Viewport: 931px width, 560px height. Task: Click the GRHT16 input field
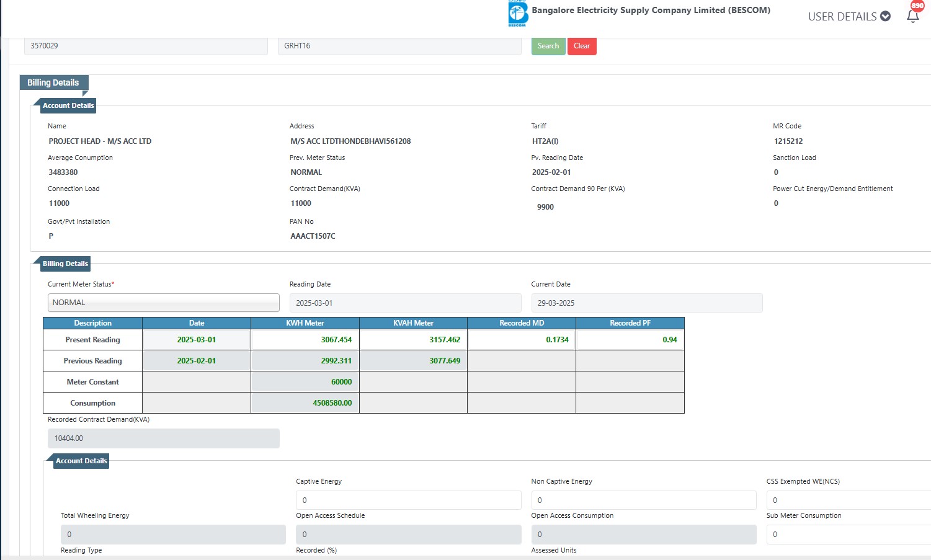point(399,46)
